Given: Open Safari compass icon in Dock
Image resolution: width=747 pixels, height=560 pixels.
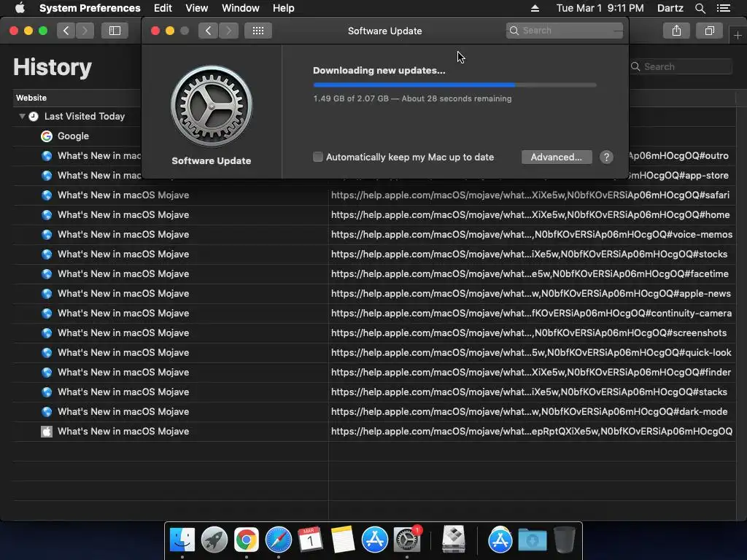Looking at the screenshot, I should pyautogui.click(x=278, y=540).
